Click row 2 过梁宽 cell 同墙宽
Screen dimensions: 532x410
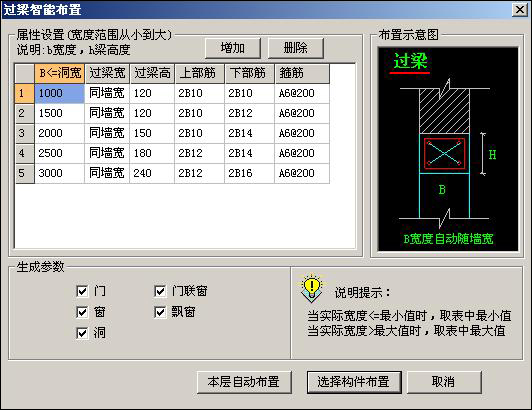[107, 113]
